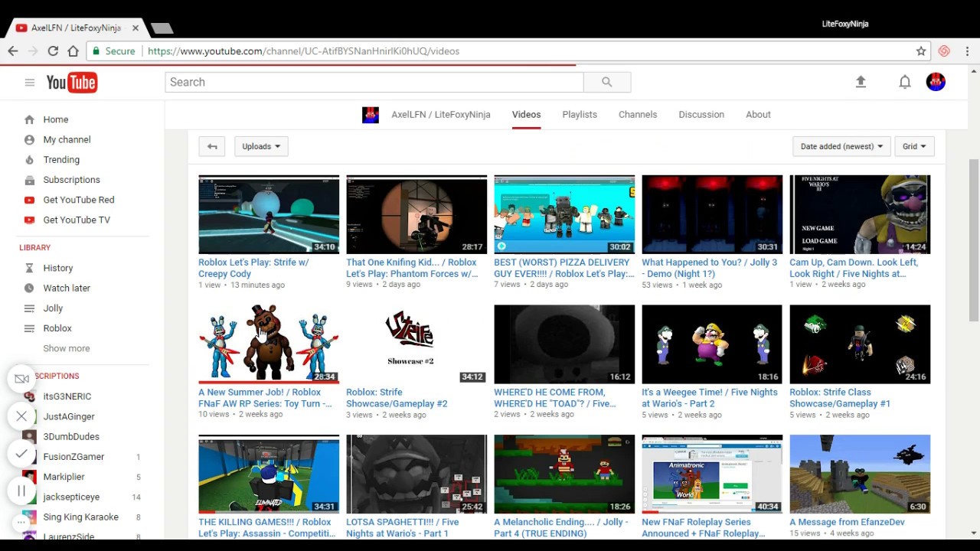Toggle the recorder overlay camera-off button
Screen dimensions: 980x551
tap(21, 379)
